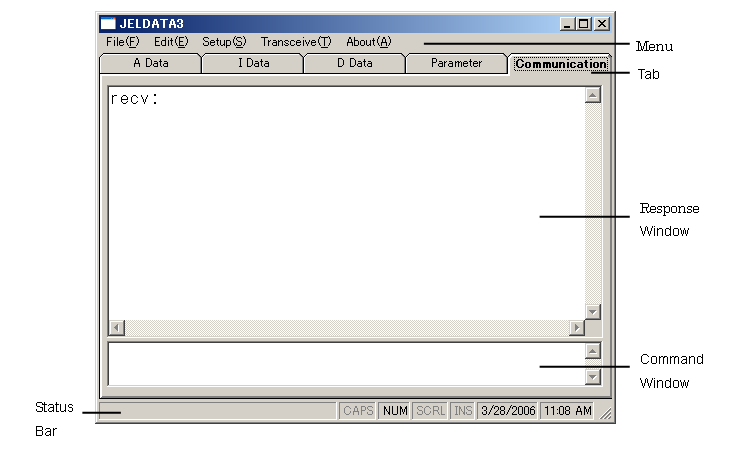747x459 pixels.
Task: Click response window scroll left arrow
Action: (116, 328)
